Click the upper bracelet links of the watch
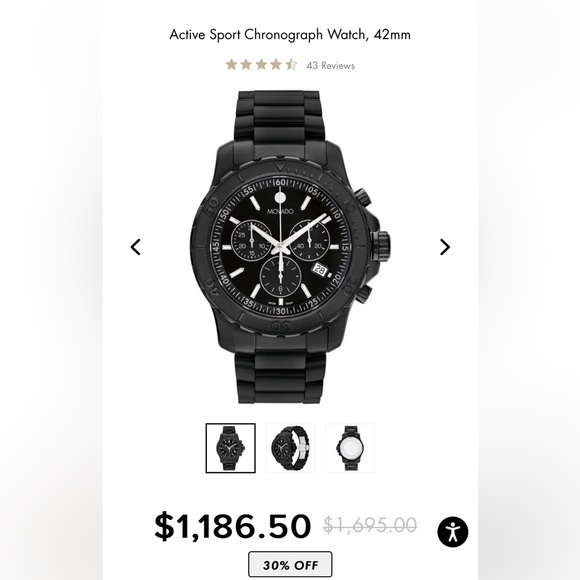Screen dimensions: 580x580 pos(280,117)
